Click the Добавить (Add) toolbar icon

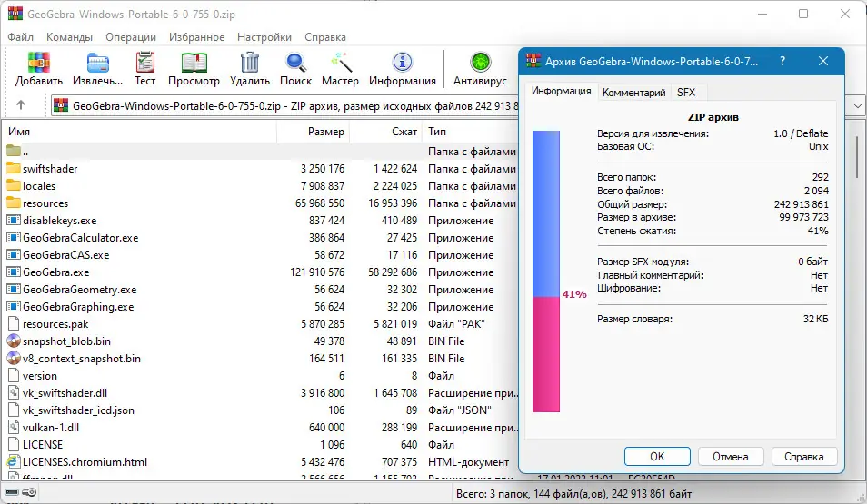(39, 63)
